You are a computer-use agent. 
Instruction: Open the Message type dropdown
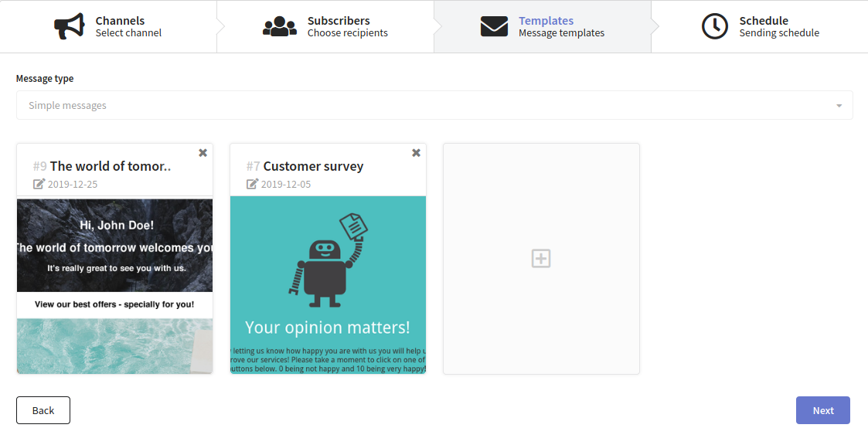pyautogui.click(x=434, y=105)
